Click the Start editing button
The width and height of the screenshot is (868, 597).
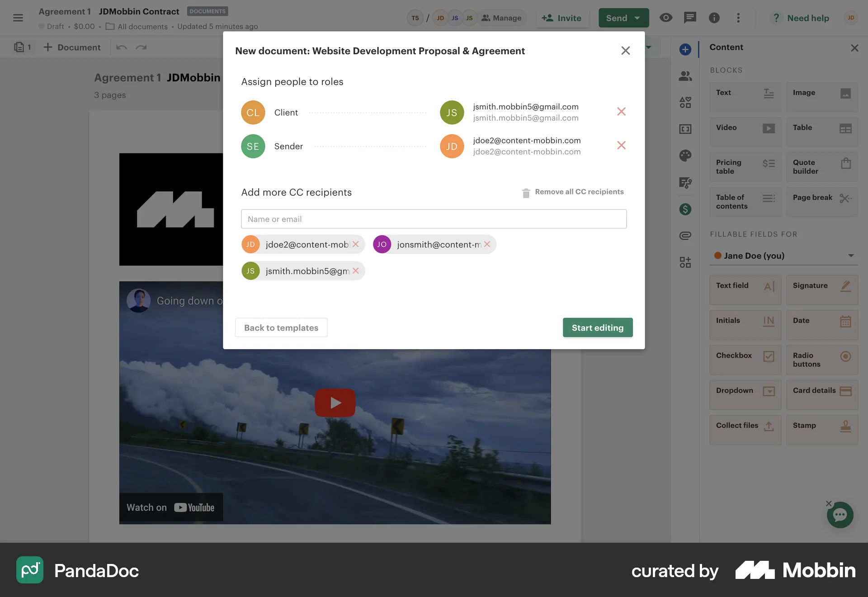click(x=598, y=327)
